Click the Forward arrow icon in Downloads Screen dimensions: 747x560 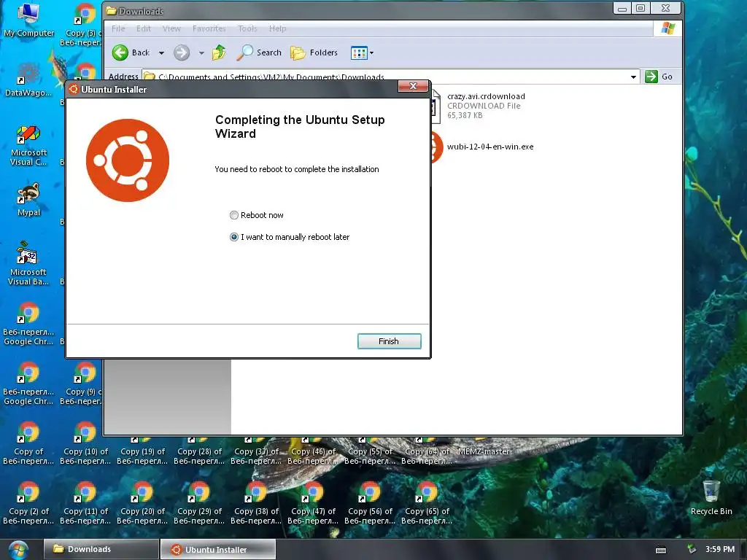point(182,52)
